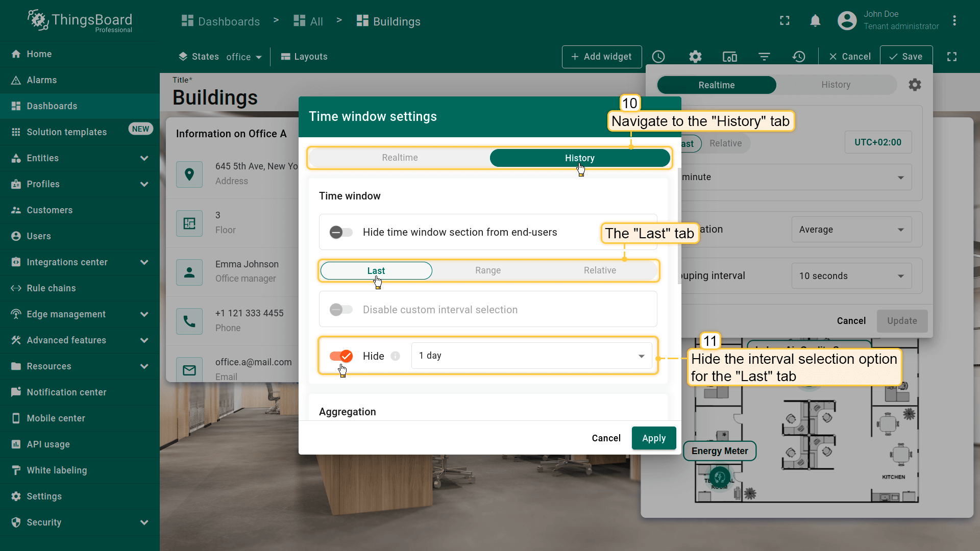Screen dimensions: 980x551
Task: Click the notifications bell icon
Action: click(x=815, y=21)
